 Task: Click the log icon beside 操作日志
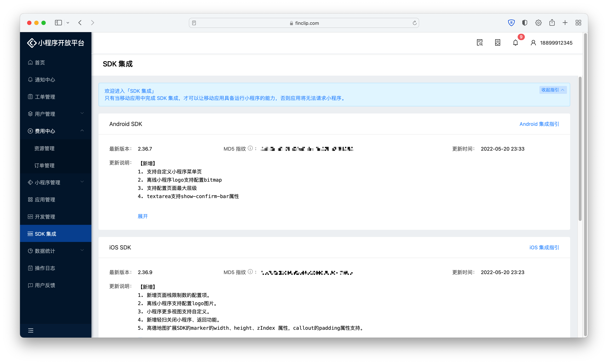click(30, 268)
